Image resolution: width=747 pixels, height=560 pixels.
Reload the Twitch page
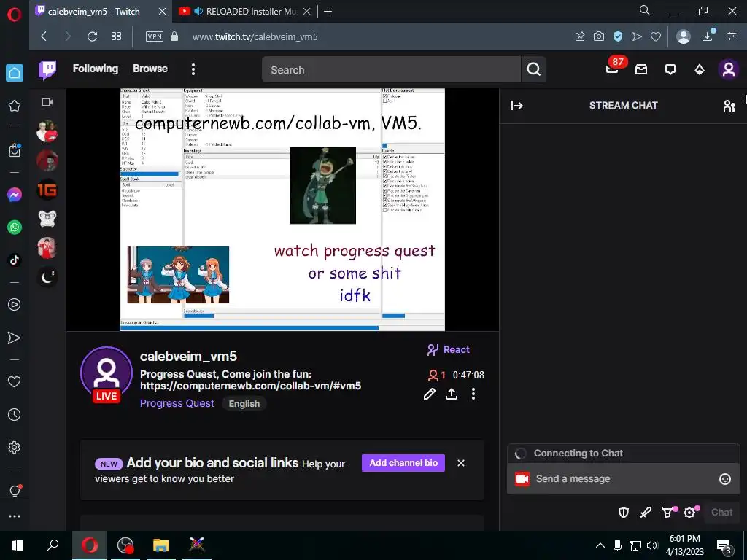[92, 36]
